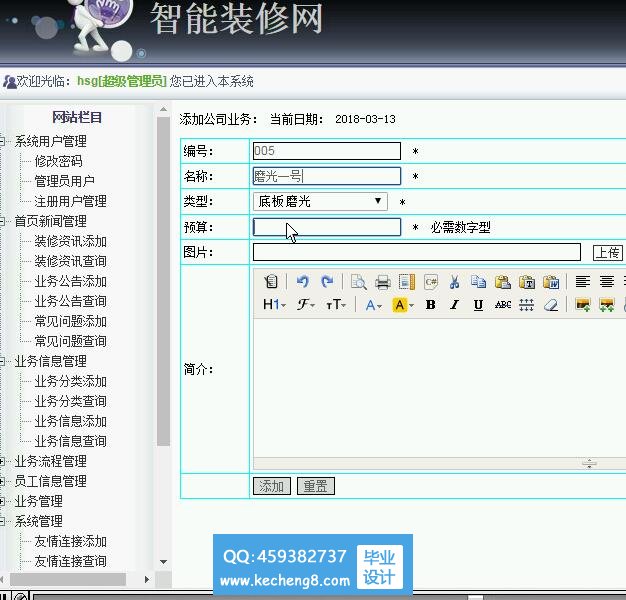Open the text color picker
Viewport: 626px width, 600px height.
pyautogui.click(x=374, y=305)
